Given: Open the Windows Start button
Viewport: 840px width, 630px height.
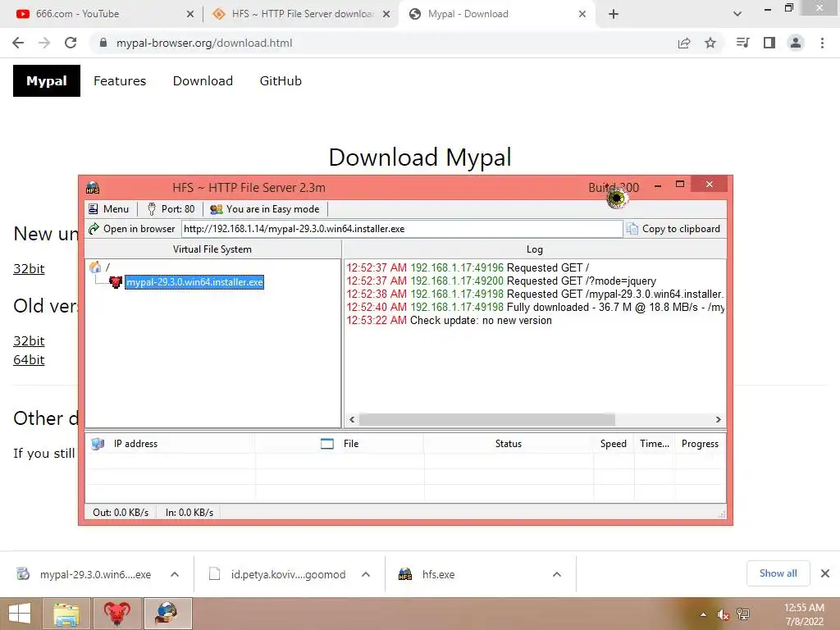Looking at the screenshot, I should pyautogui.click(x=20, y=614).
